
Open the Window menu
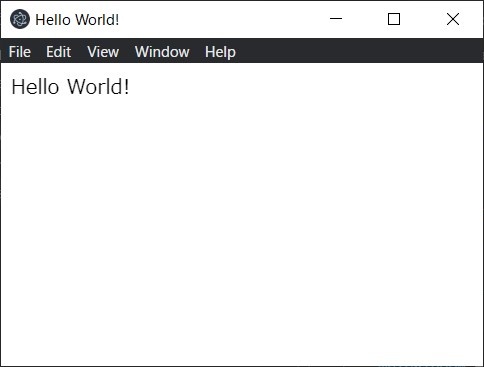tap(162, 52)
